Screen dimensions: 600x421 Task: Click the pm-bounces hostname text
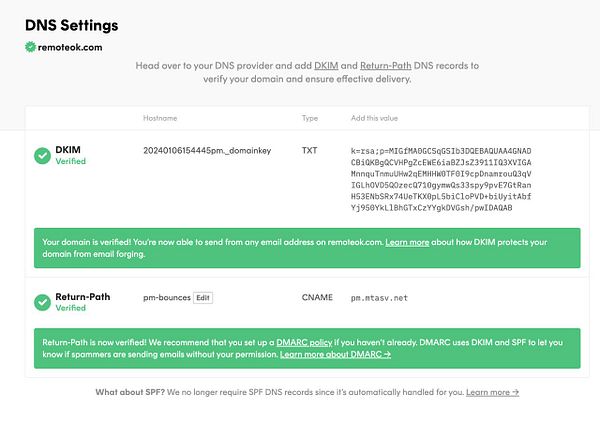click(166, 297)
